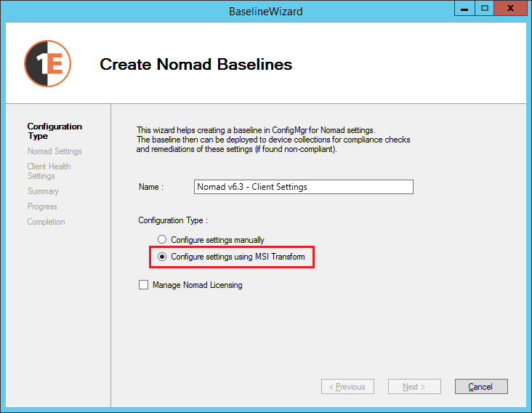
Task: Click the Cancel button
Action: (x=481, y=387)
